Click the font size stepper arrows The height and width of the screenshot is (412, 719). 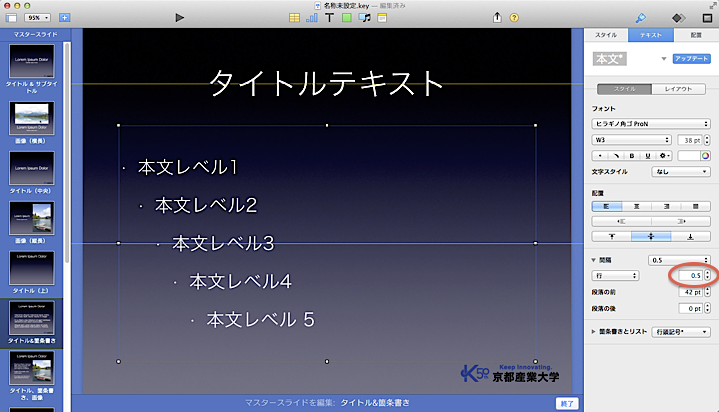pos(707,140)
